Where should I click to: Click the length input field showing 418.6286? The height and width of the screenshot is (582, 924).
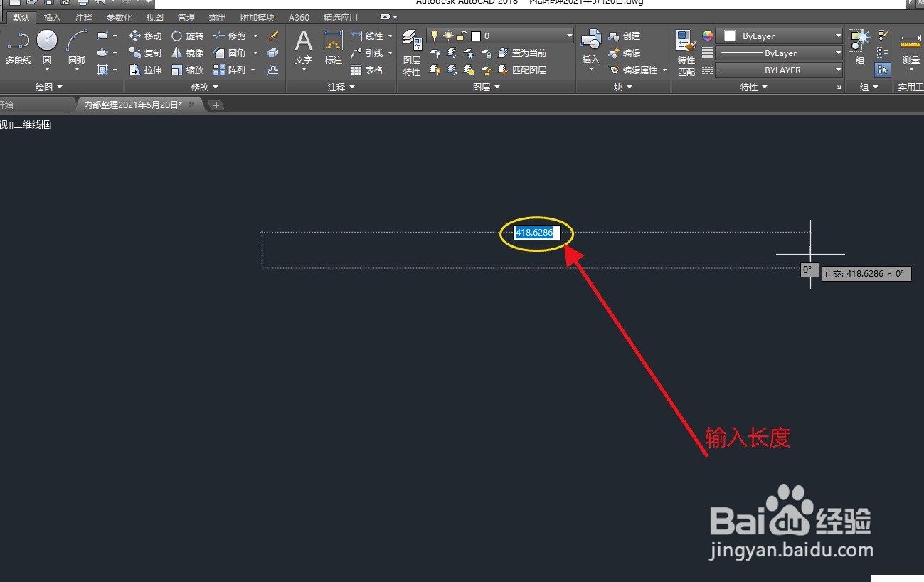(537, 233)
